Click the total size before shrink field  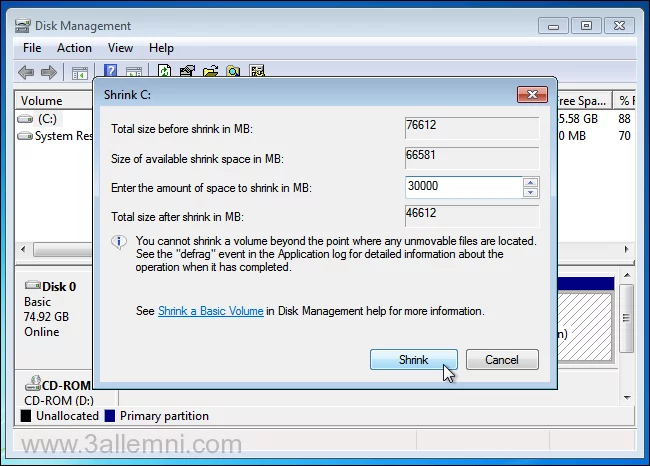472,128
